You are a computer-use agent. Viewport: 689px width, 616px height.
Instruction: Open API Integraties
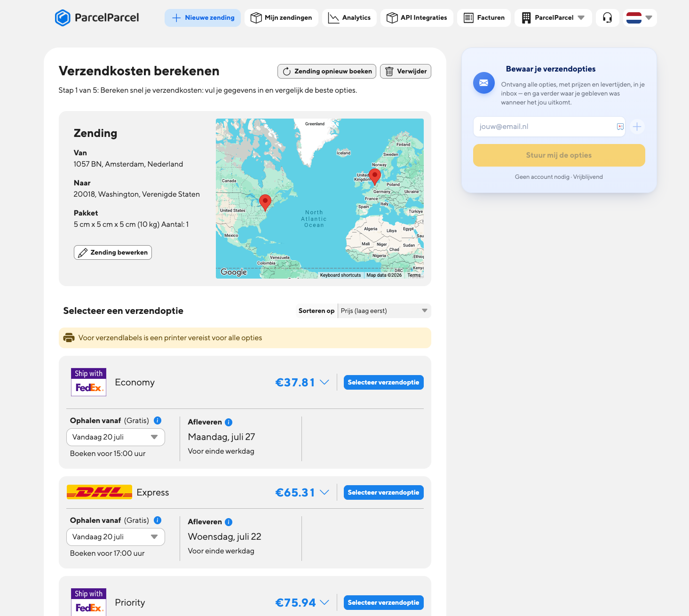[x=417, y=18]
